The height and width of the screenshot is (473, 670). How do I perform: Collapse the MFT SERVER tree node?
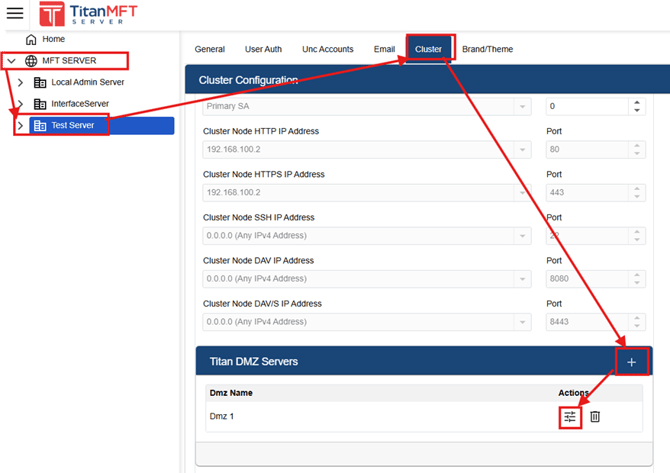pyautogui.click(x=12, y=61)
